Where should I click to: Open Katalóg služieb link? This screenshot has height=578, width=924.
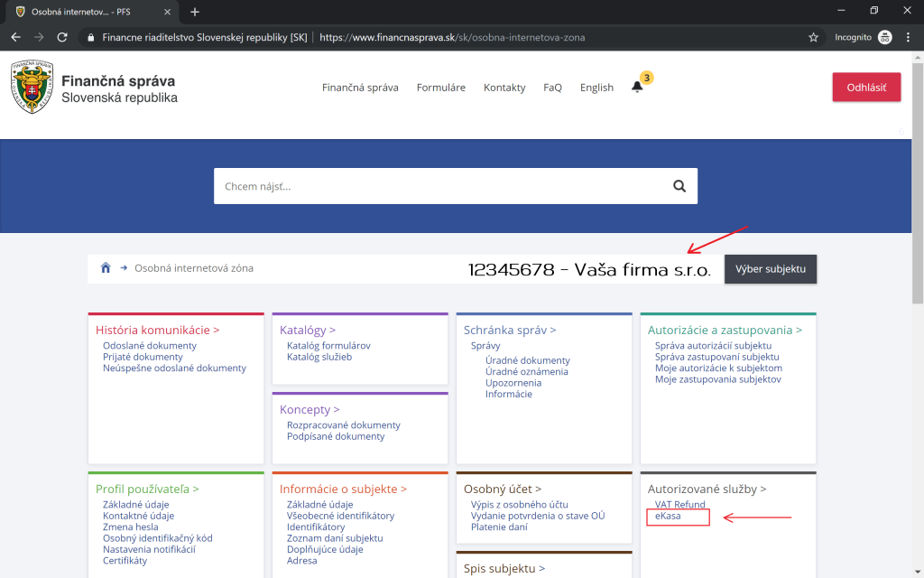pos(319,357)
